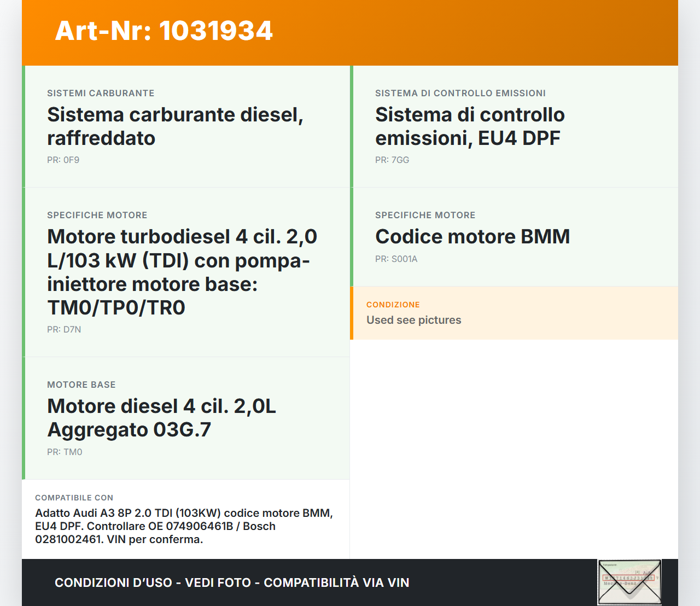Select the PR: S001A code
The width and height of the screenshot is (700, 606).
pos(396,259)
